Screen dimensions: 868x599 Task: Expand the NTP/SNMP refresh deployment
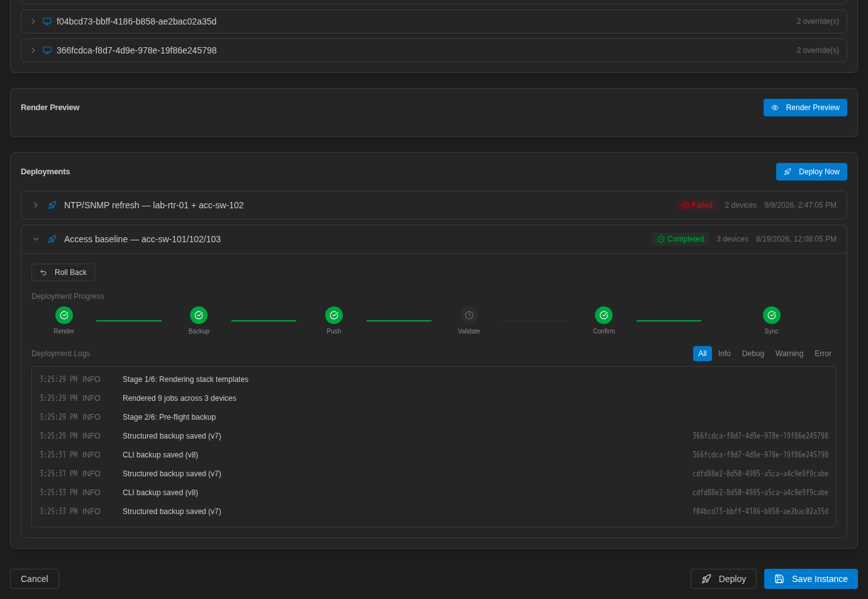pos(36,205)
